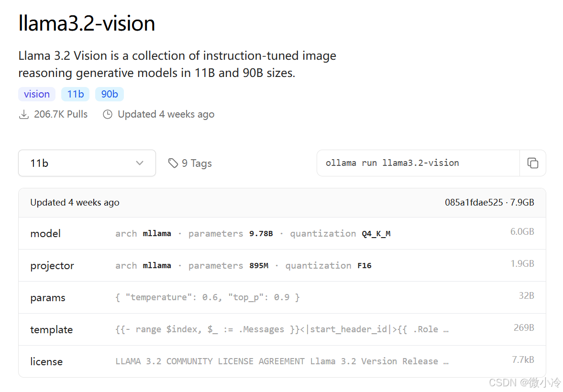Open the 11b model size dropdown

87,163
